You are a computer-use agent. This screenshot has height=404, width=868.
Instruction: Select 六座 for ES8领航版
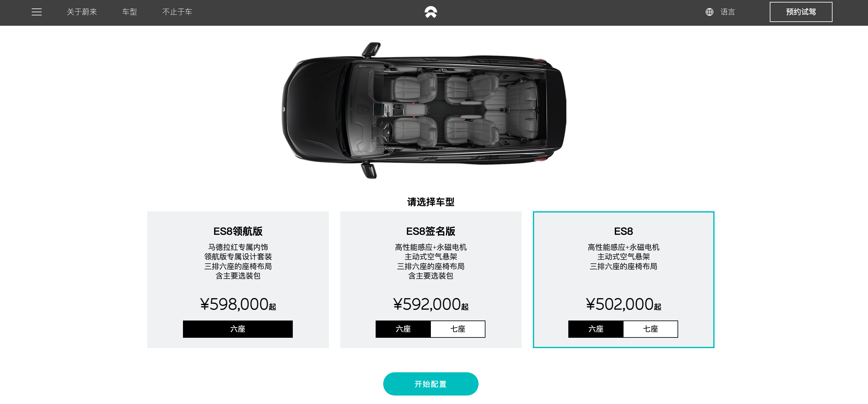coord(238,329)
